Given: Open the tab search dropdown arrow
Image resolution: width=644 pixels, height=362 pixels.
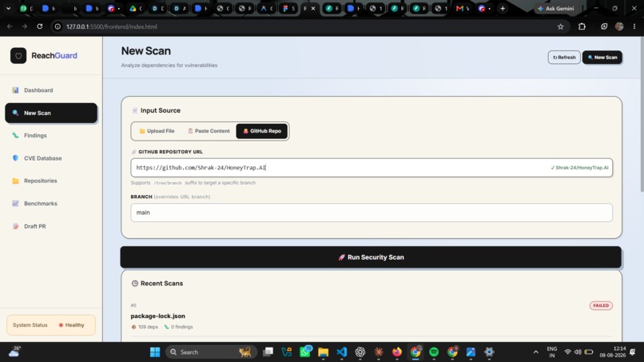Looking at the screenshot, I should (8, 8).
